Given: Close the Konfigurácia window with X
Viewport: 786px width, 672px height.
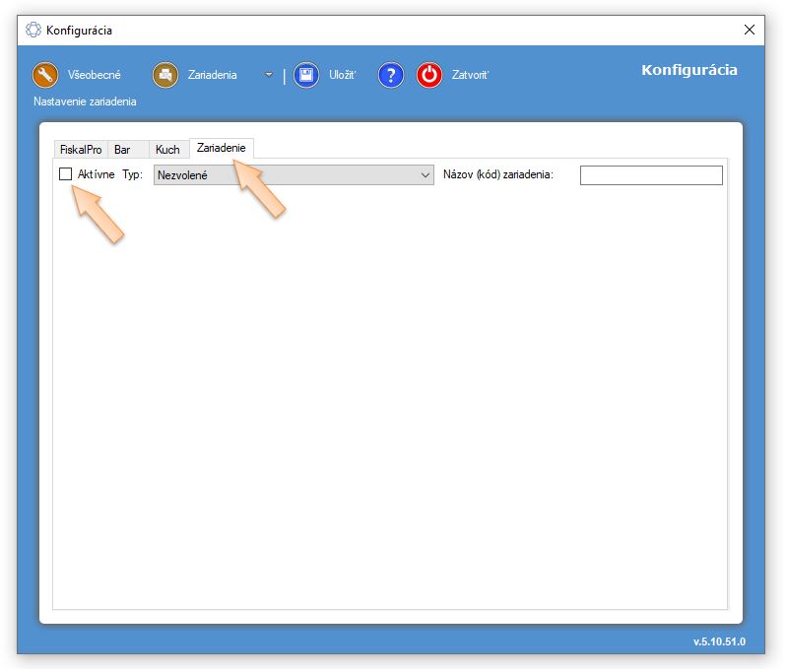Looking at the screenshot, I should [750, 30].
